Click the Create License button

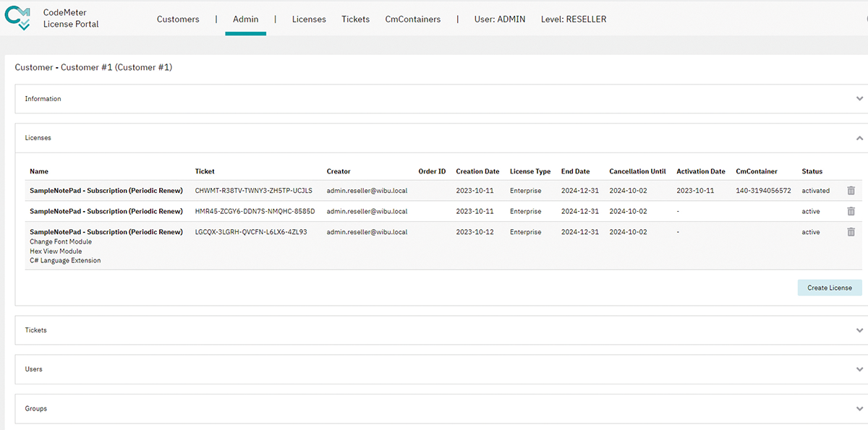coord(830,288)
